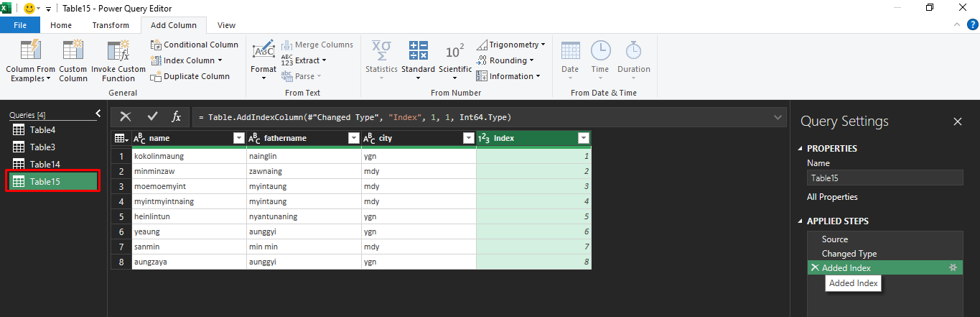The height and width of the screenshot is (317, 980).
Task: Click Invoke Custom Function icon
Action: click(118, 50)
